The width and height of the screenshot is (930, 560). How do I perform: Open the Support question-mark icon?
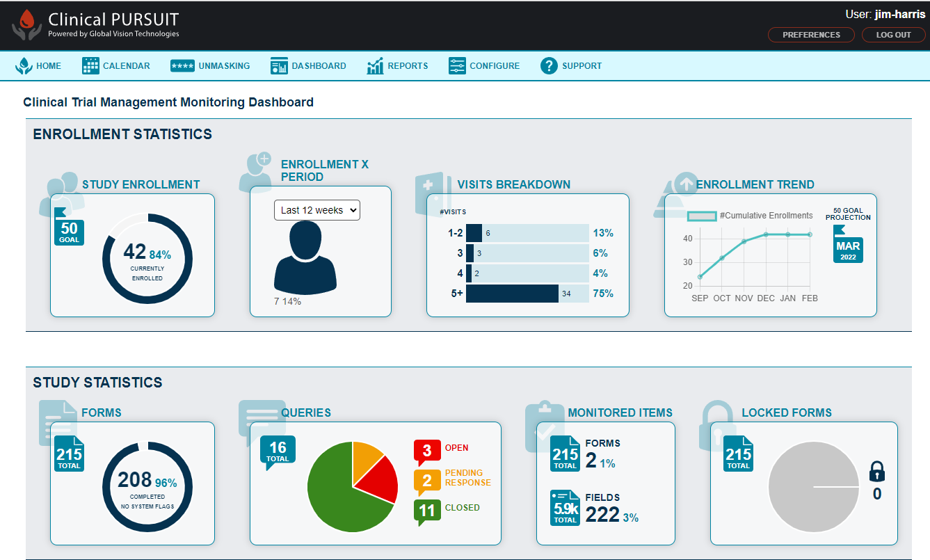[x=550, y=65]
